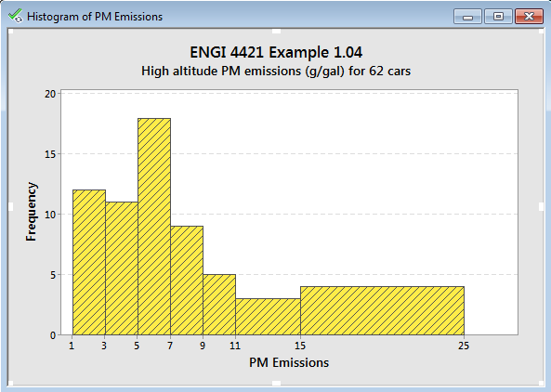Select the ENGI 4421 Example 1.04 title
The height and width of the screenshot is (392, 551).
276,53
